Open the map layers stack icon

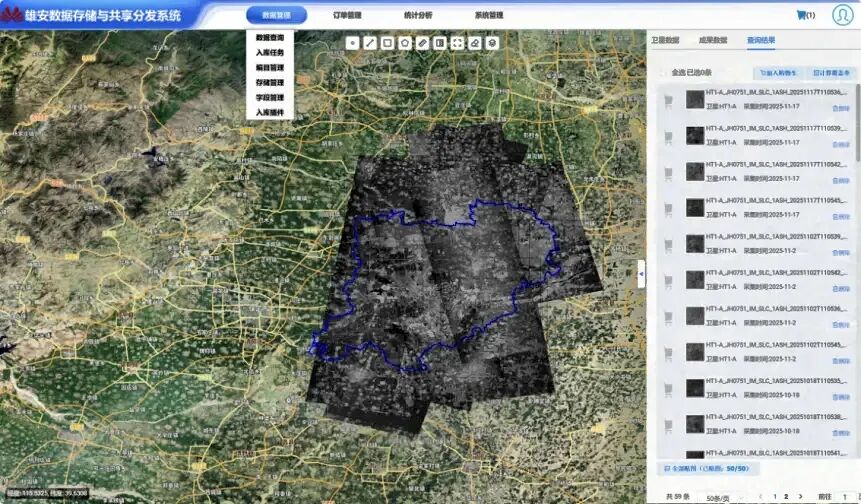pyautogui.click(x=492, y=43)
